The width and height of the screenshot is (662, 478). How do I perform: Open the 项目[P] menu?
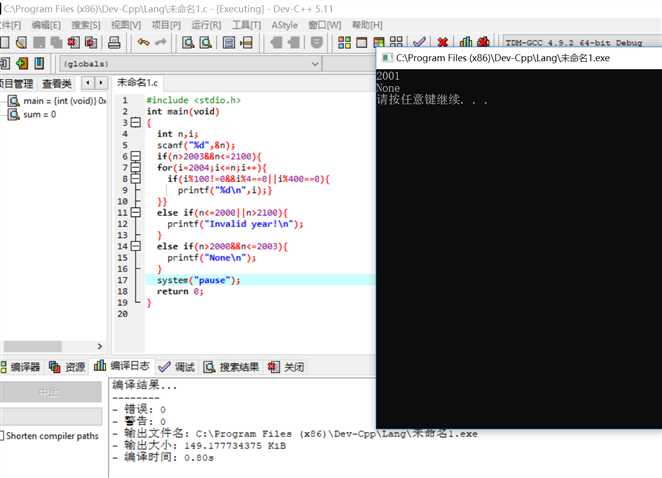click(x=166, y=25)
